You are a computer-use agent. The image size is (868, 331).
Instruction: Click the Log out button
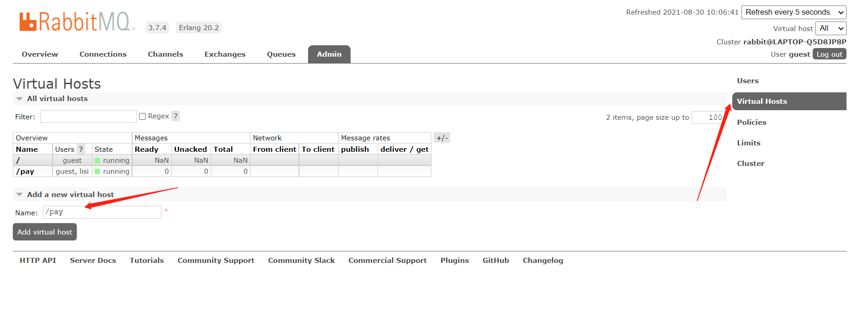click(x=830, y=54)
